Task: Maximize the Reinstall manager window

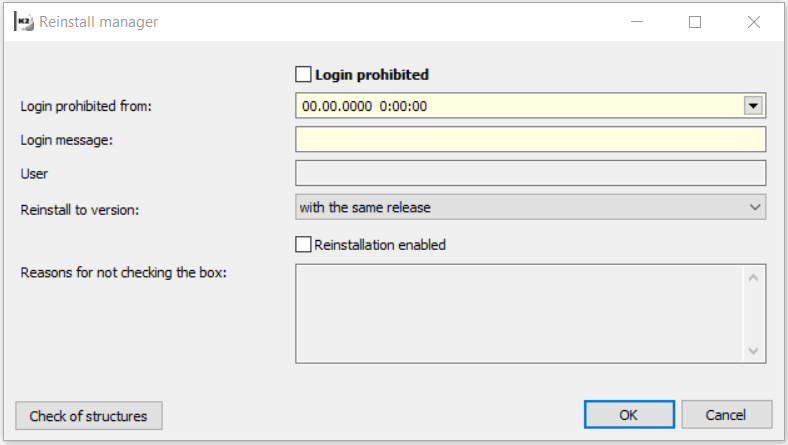Action: pyautogui.click(x=695, y=21)
